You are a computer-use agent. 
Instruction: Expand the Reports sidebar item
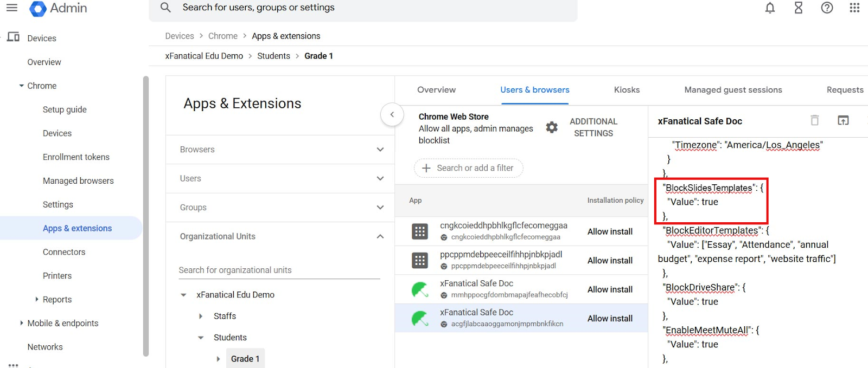click(x=37, y=299)
